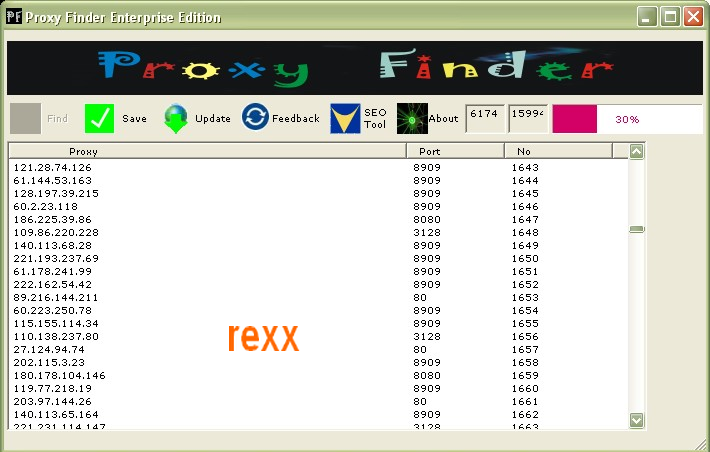Viewport: 710px width, 452px height.
Task: Click the Proxy Finder banner image
Action: tap(355, 68)
